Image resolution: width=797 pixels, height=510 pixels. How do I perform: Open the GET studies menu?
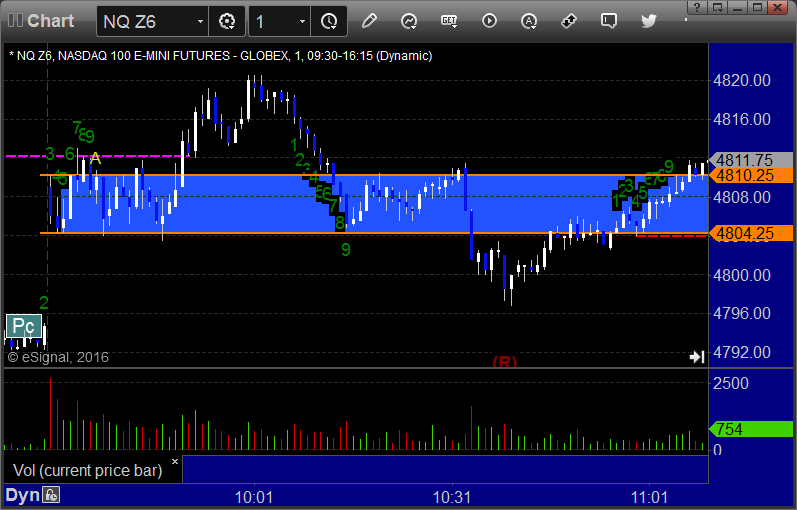(449, 21)
